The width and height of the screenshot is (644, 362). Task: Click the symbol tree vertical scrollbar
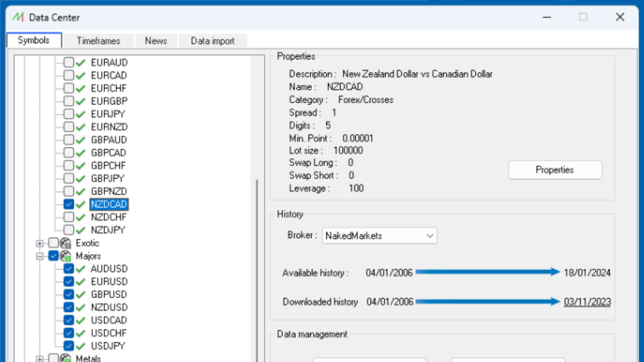[x=257, y=268]
